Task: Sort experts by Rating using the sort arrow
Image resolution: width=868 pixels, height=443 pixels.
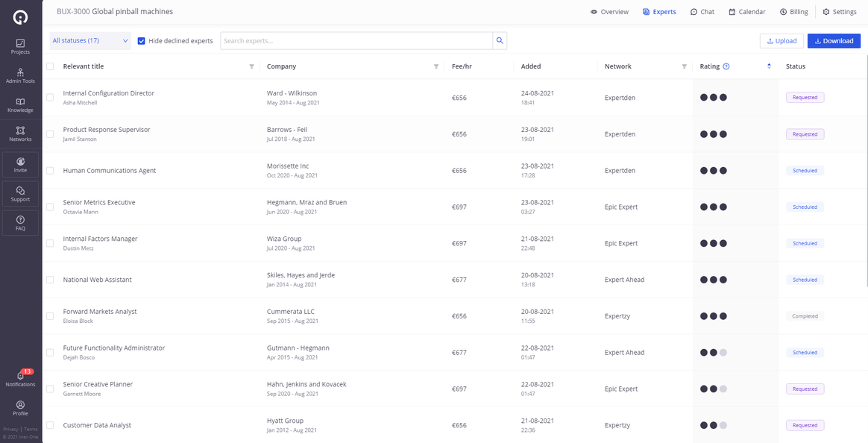Action: pos(769,66)
